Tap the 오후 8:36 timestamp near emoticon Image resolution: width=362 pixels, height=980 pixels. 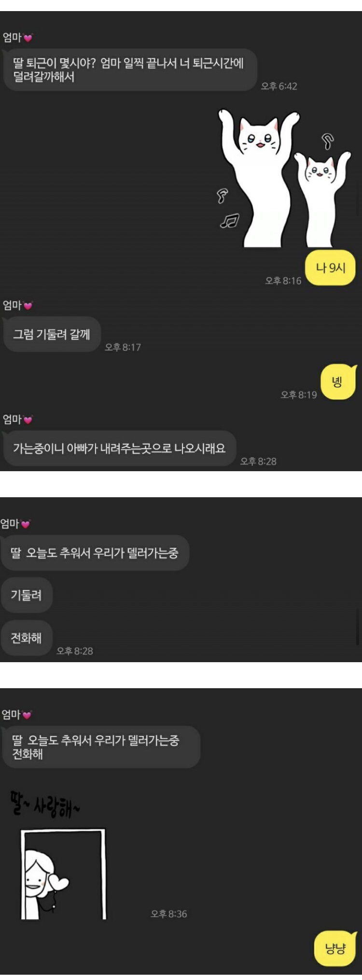pos(169,914)
